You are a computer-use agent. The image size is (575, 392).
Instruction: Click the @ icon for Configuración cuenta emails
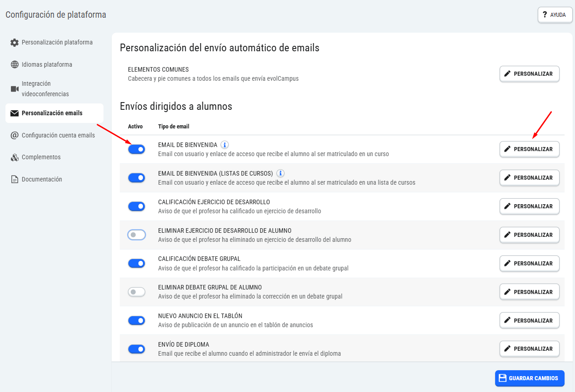tap(15, 135)
